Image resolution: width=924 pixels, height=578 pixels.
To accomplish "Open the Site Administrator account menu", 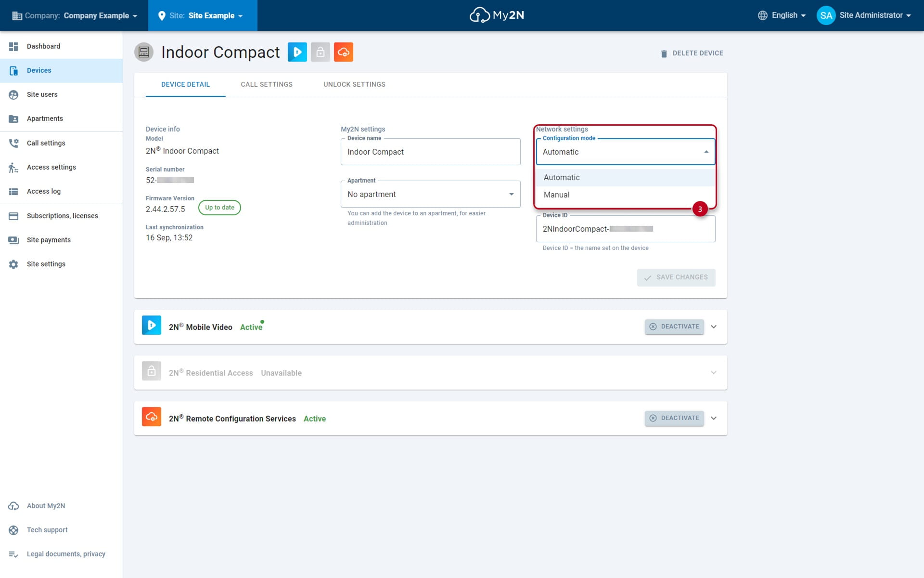I will [x=864, y=15].
